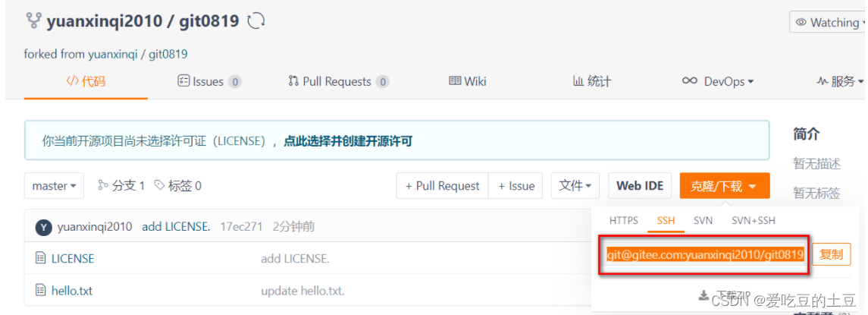Select the SVN clone option
The image size is (868, 315).
pyautogui.click(x=703, y=220)
